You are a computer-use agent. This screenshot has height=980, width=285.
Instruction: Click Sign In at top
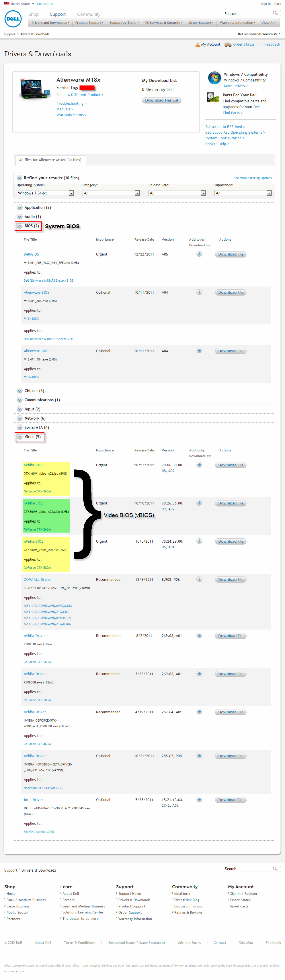point(266,4)
